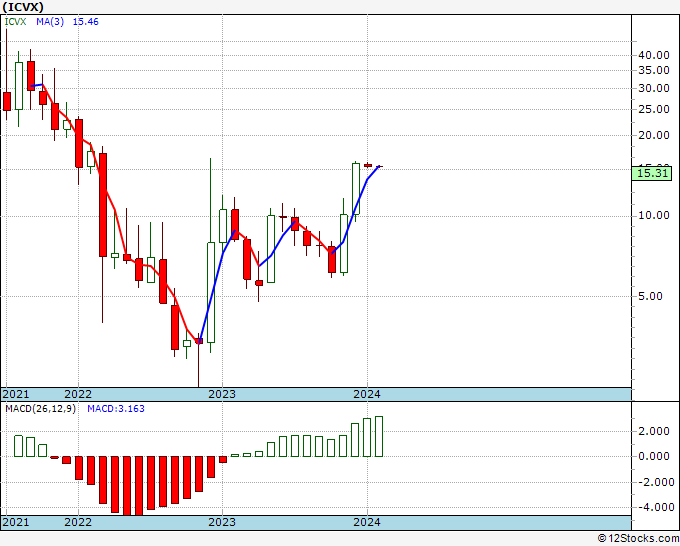Click the last green MACD histogram bar

(379, 437)
